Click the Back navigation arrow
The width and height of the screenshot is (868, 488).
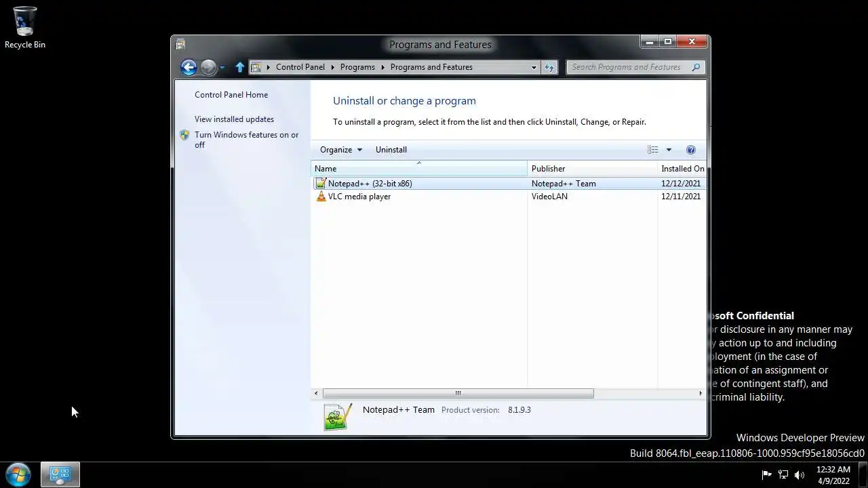(189, 67)
